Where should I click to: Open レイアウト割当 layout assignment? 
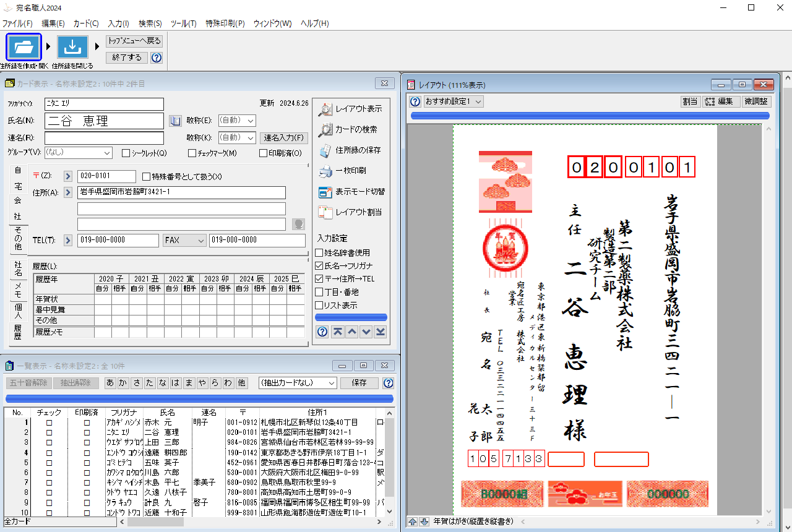[x=350, y=212]
